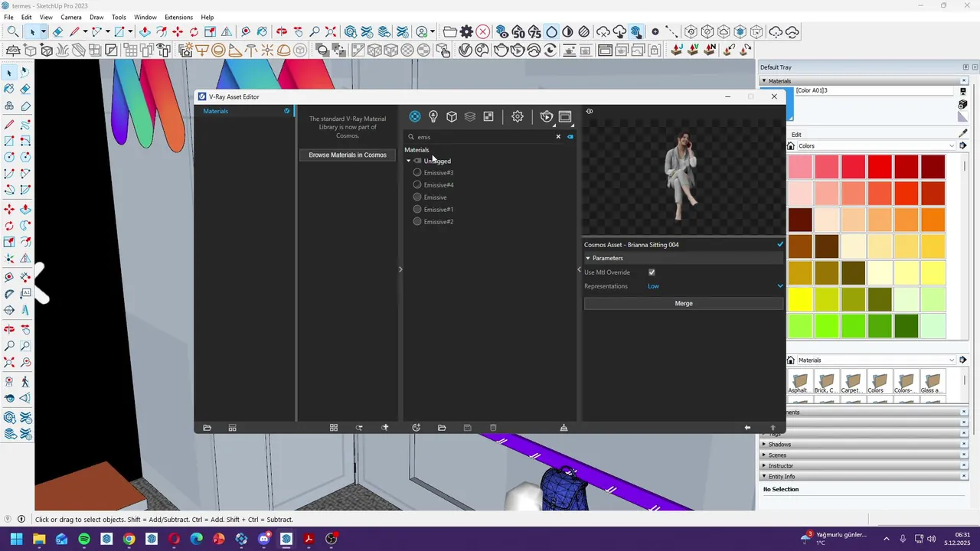Open V-Ray Settings gear in Asset Editor
Image resolution: width=980 pixels, height=551 pixels.
[x=518, y=116]
